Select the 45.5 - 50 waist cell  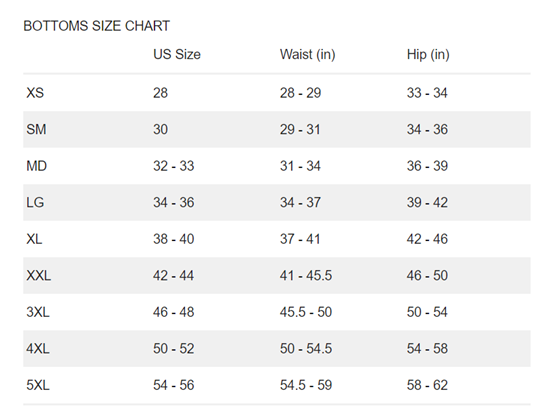coord(306,312)
